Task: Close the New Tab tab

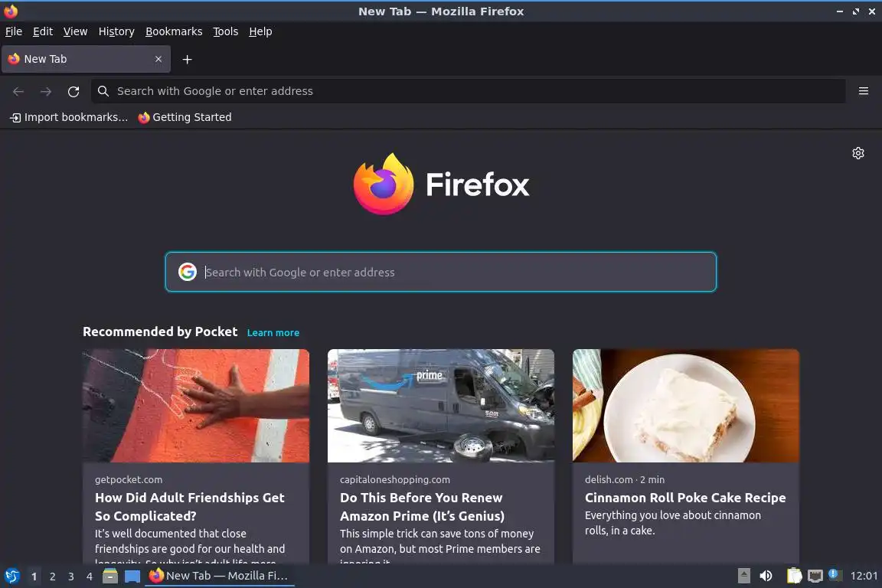Action: pyautogui.click(x=158, y=59)
